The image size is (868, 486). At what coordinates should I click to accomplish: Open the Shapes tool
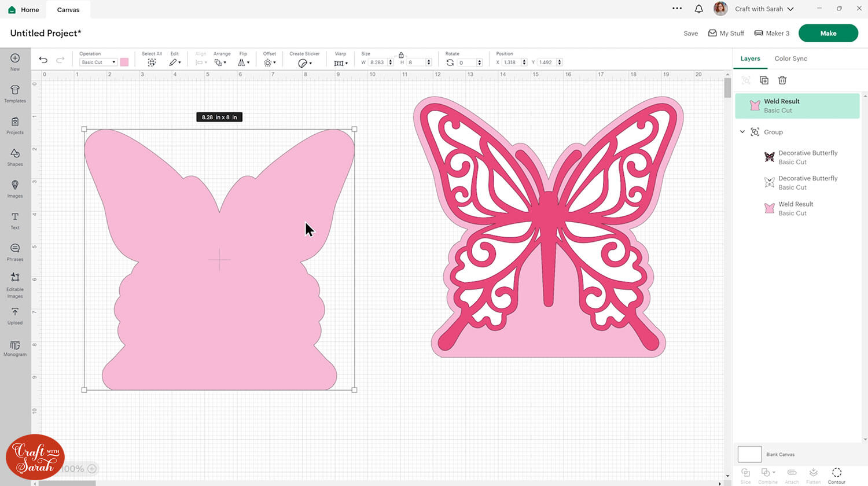pyautogui.click(x=15, y=156)
